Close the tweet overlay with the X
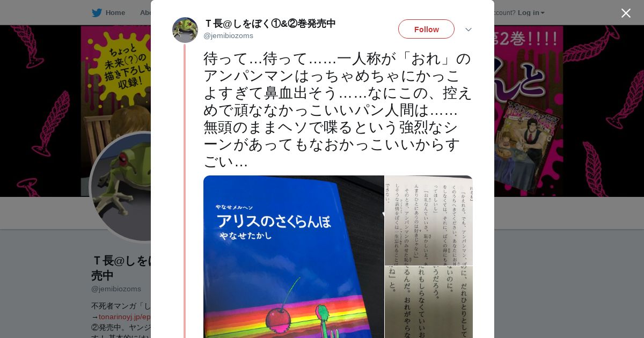The image size is (644, 338). tap(626, 13)
